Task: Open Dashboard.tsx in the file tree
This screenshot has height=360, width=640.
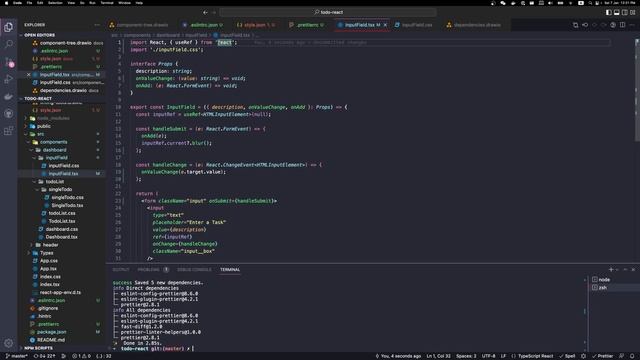Action: coord(62,237)
